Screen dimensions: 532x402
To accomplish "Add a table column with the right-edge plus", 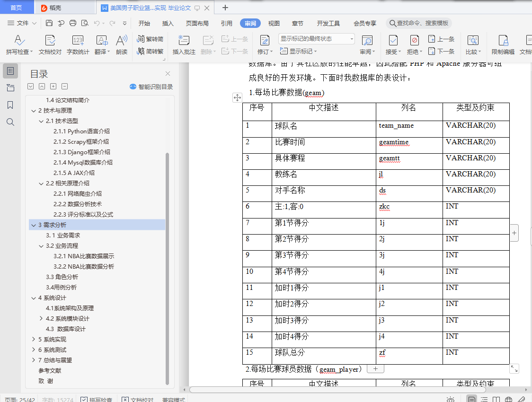I will pyautogui.click(x=514, y=233).
